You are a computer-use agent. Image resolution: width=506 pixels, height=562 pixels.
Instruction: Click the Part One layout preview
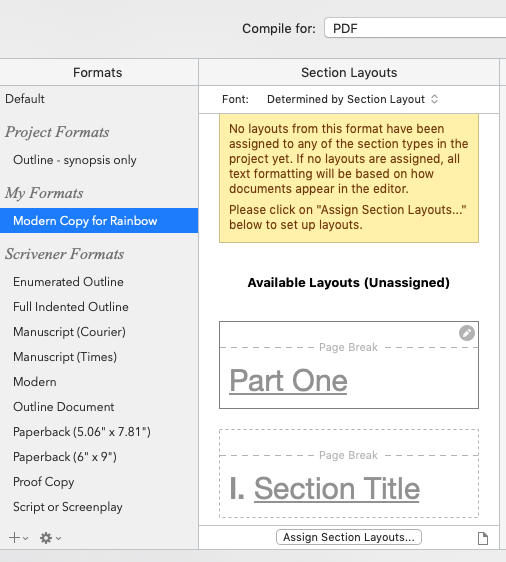[349, 365]
